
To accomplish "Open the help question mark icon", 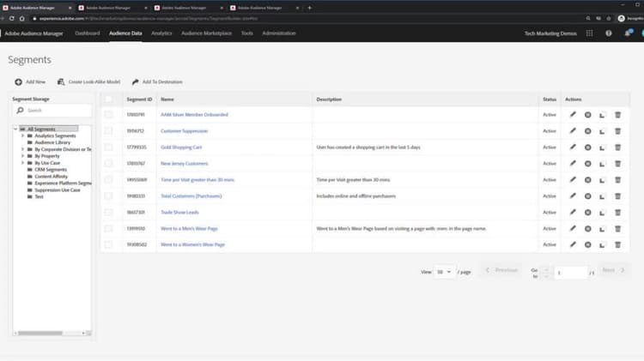I will click(x=608, y=33).
